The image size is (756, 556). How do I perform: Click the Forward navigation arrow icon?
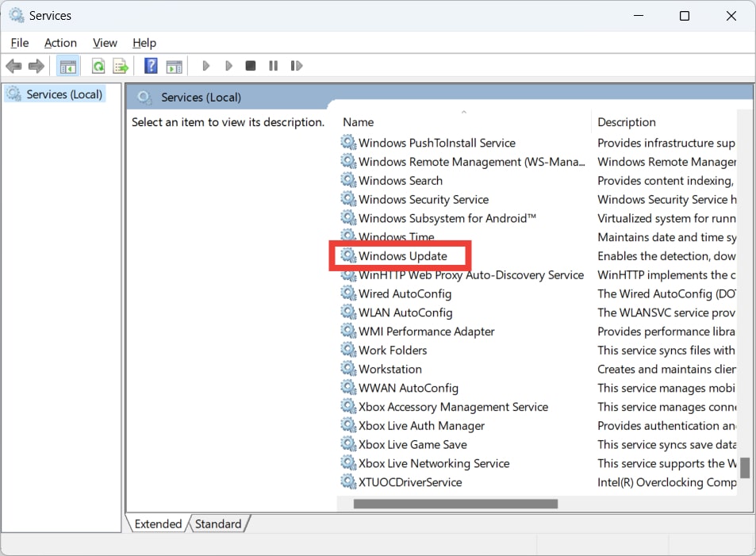click(x=36, y=66)
